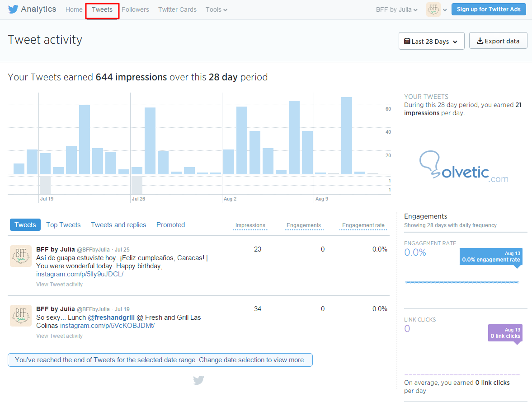Click the Export data button

point(498,41)
